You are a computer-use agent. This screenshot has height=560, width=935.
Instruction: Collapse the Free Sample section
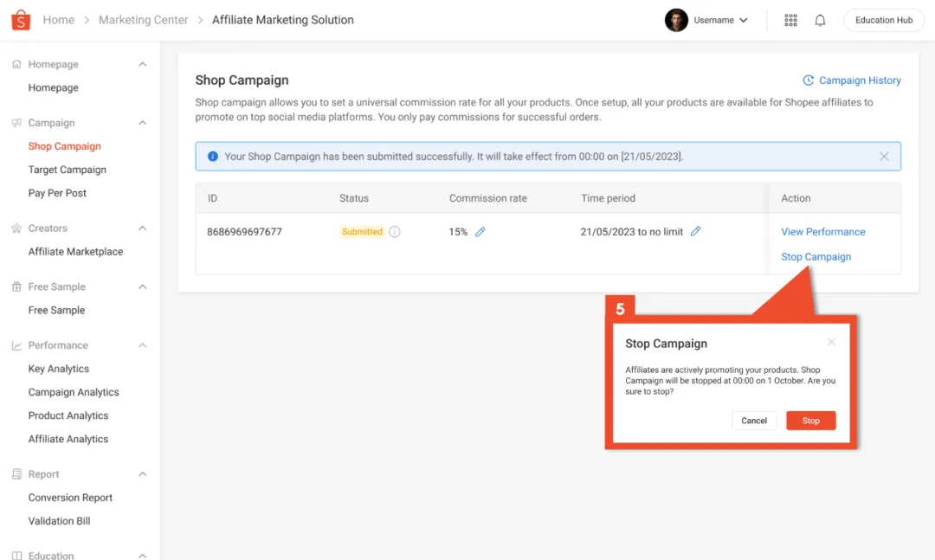coord(143,286)
